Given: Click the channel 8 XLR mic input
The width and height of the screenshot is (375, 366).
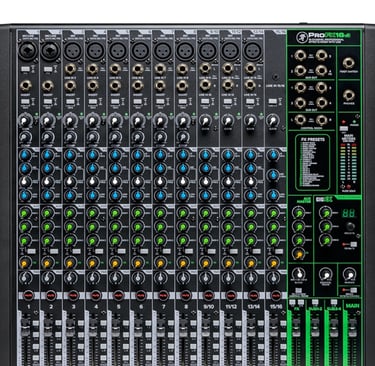Looking at the screenshot, I should (185, 51).
